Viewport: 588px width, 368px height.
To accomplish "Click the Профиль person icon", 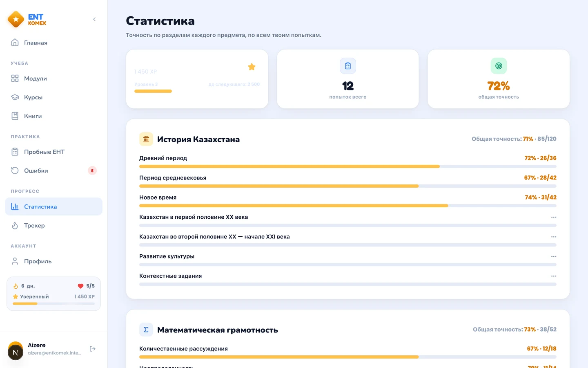I will pos(15,261).
